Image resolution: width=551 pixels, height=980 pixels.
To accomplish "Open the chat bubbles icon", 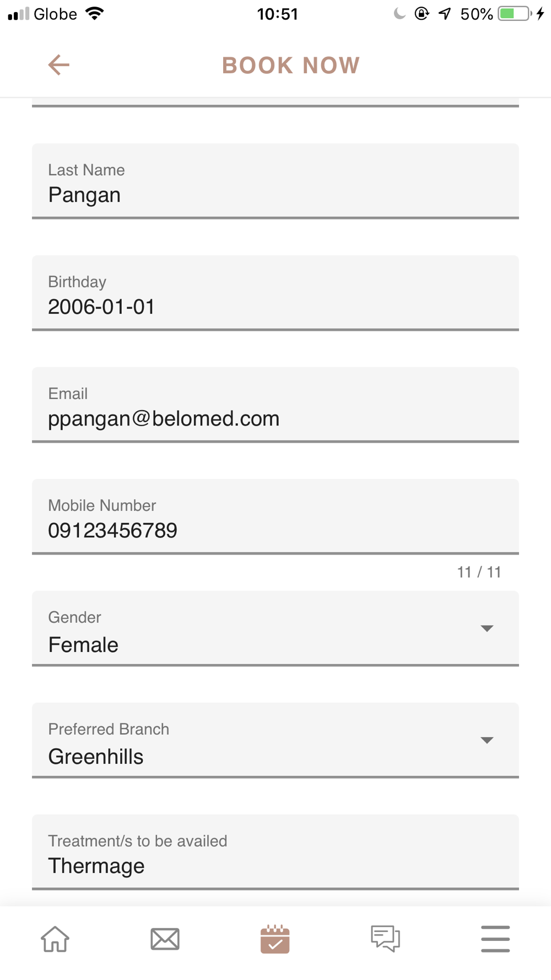I will click(385, 939).
